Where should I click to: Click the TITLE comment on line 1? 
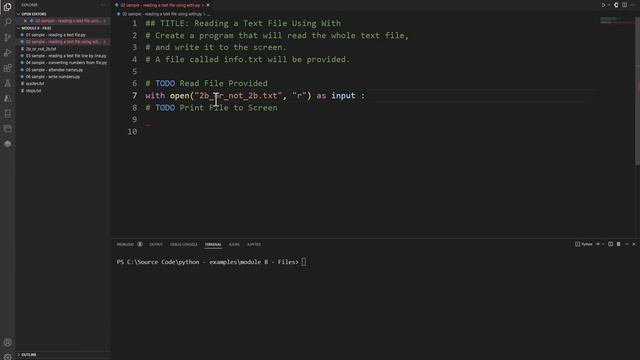[x=243, y=23]
